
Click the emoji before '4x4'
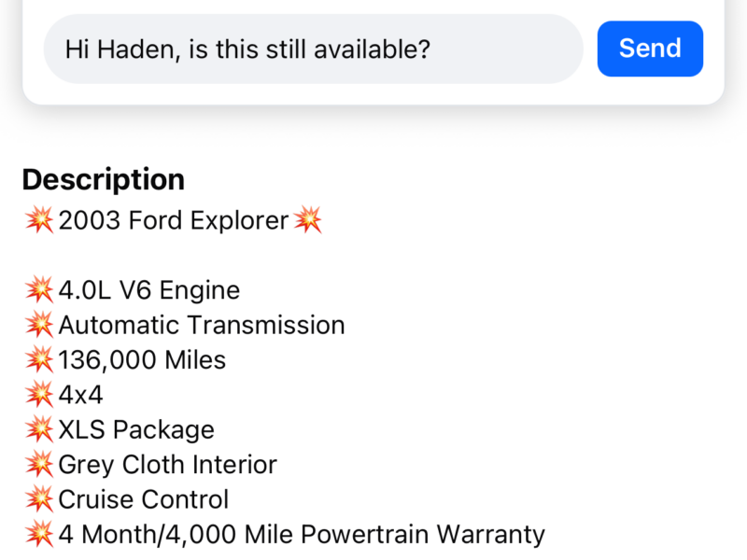coord(39,395)
